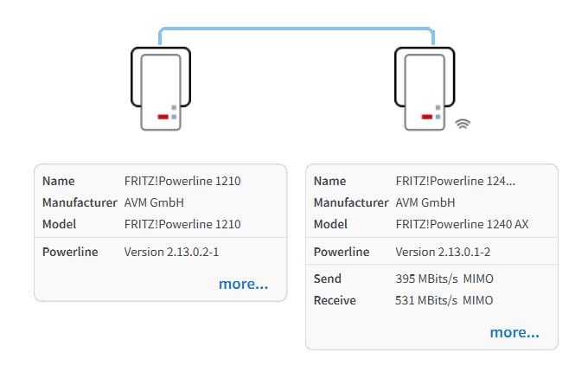The width and height of the screenshot is (588, 378).
Task: Select the Model value "FRITZ!Powerline 1240 AX"
Action: tap(462, 224)
